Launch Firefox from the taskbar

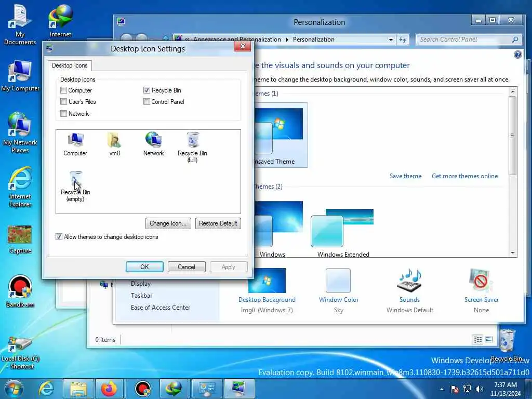tap(109, 389)
